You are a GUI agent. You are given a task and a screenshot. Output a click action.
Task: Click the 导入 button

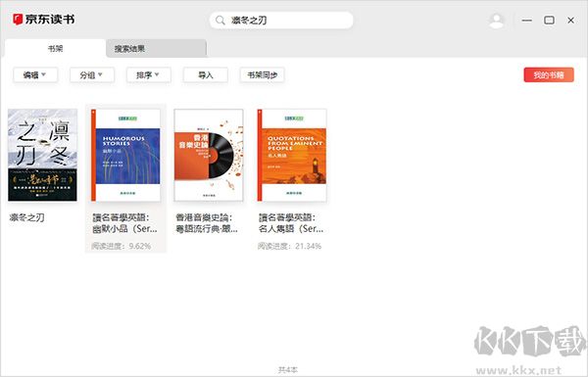point(205,75)
